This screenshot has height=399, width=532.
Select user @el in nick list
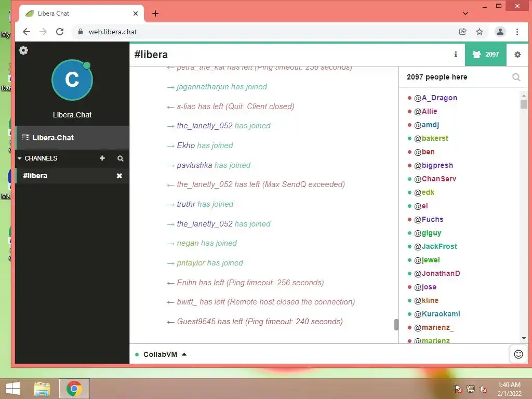421,206
